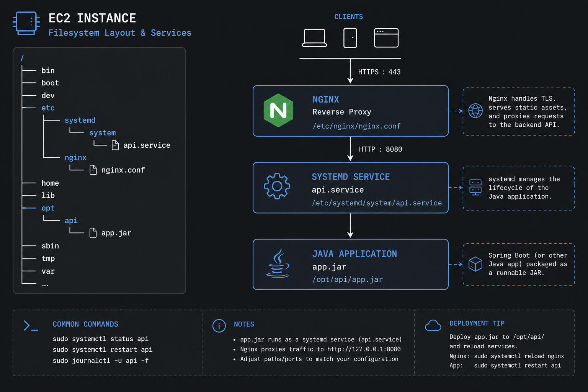The image size is (588, 392).
Task: Click the browser window client icon
Action: (x=386, y=38)
